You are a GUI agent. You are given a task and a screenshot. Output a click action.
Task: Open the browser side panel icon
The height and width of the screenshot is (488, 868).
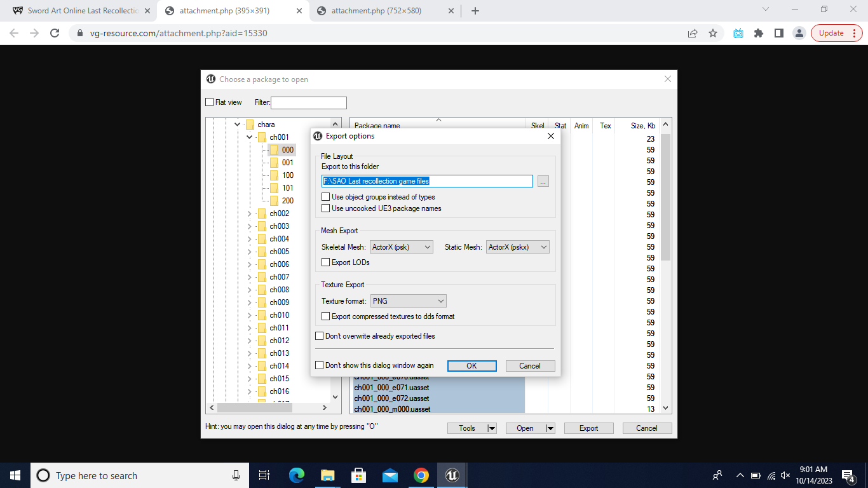click(x=778, y=33)
